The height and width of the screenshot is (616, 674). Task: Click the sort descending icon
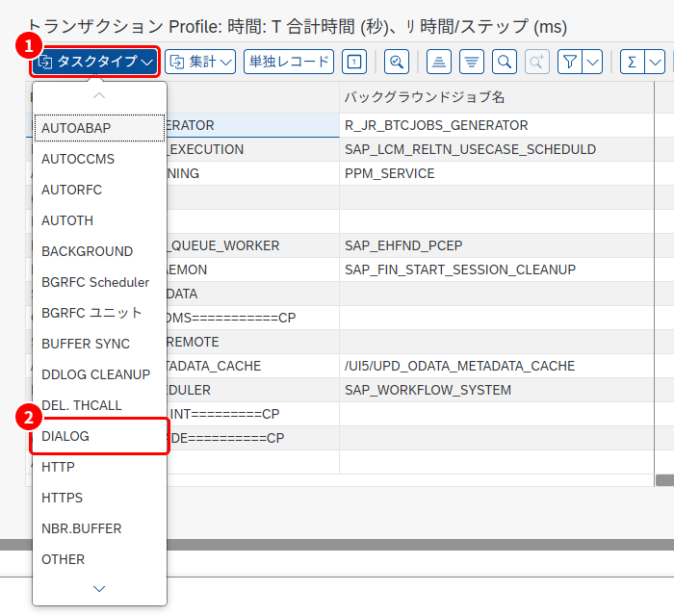tap(472, 62)
